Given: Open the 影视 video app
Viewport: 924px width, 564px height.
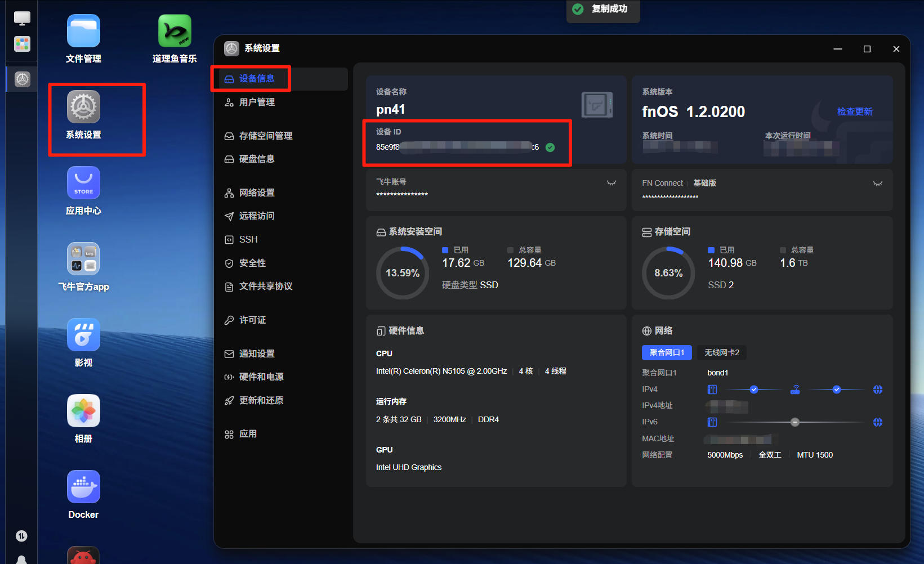Looking at the screenshot, I should (83, 335).
